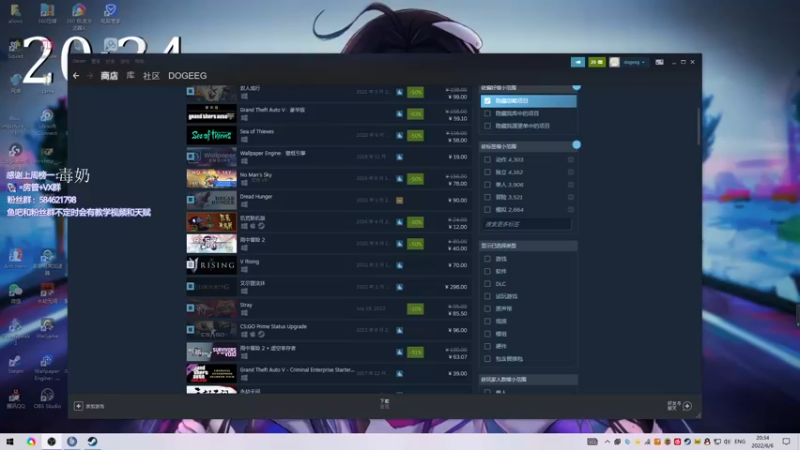Click the orange icon on Dread Hunger row

click(x=399, y=201)
